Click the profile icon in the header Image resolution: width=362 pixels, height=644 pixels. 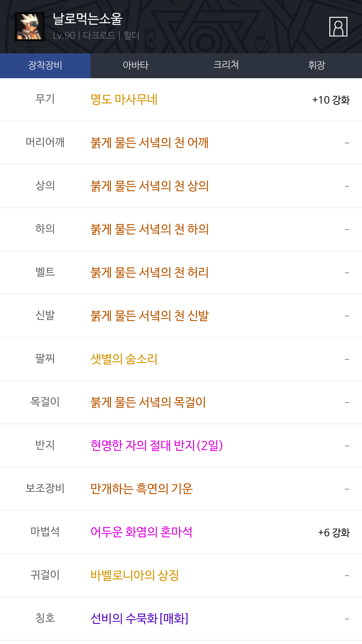[x=338, y=27]
